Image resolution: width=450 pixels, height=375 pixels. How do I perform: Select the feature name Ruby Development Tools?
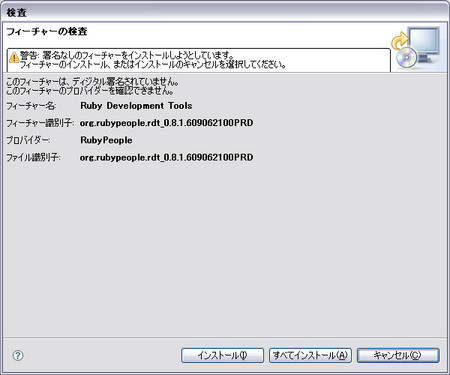point(136,106)
